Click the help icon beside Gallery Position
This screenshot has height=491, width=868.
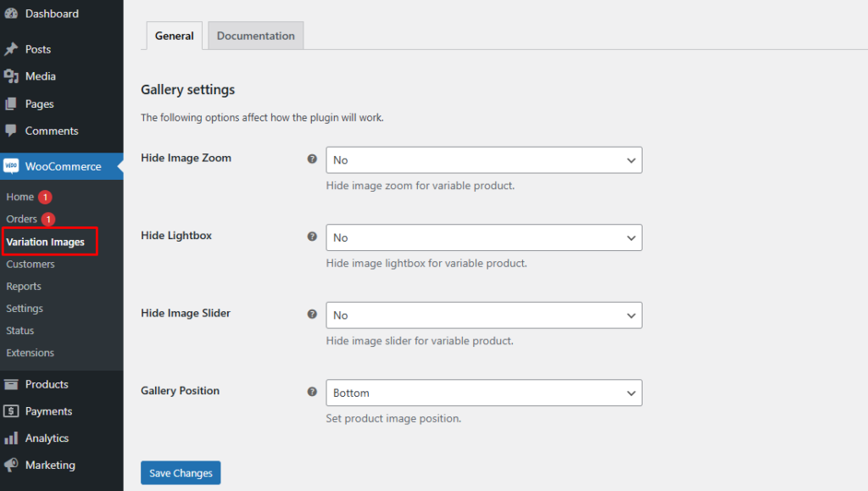(x=312, y=391)
